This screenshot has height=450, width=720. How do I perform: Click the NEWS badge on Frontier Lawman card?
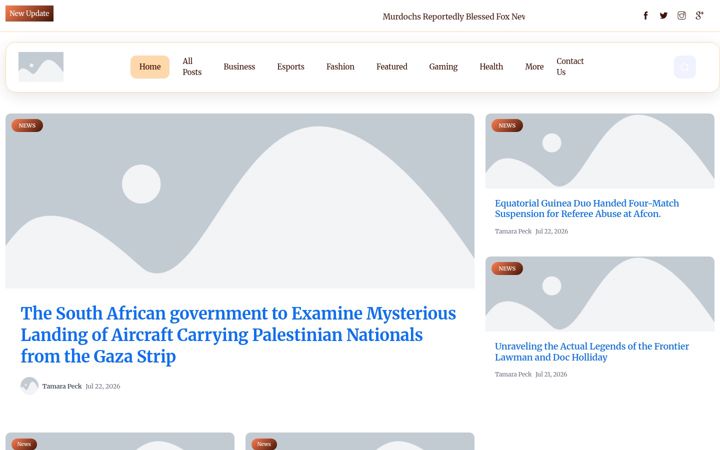pyautogui.click(x=507, y=269)
